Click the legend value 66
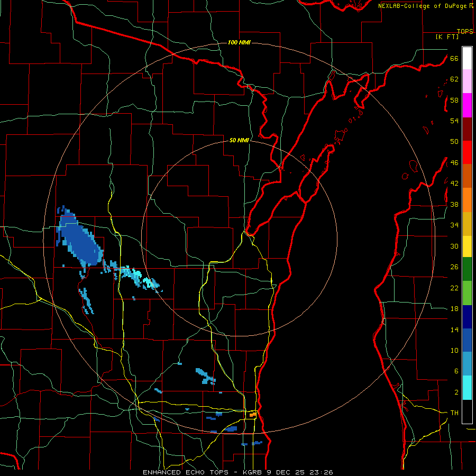The image size is (476, 476). [x=454, y=59]
